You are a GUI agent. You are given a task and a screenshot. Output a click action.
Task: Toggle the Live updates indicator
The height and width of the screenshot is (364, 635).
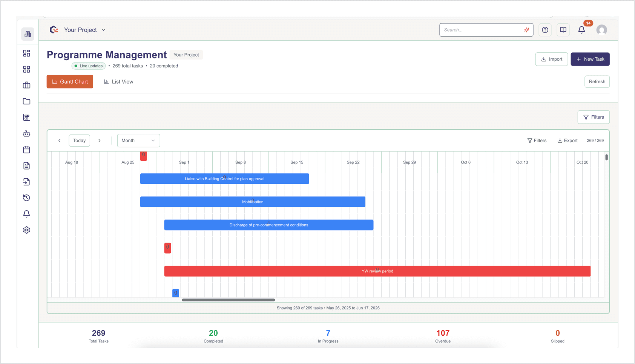point(88,66)
